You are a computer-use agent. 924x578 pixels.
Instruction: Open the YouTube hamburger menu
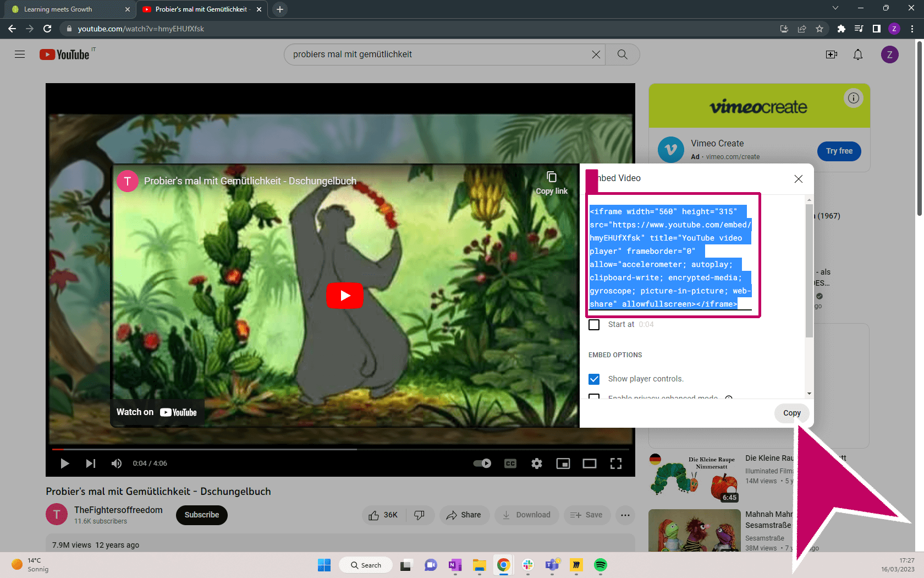point(20,54)
